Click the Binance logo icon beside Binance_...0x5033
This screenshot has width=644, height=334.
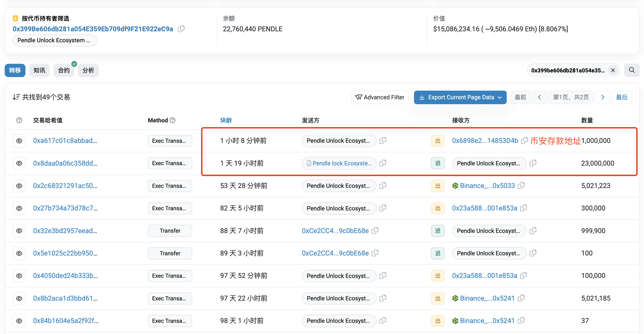455,186
